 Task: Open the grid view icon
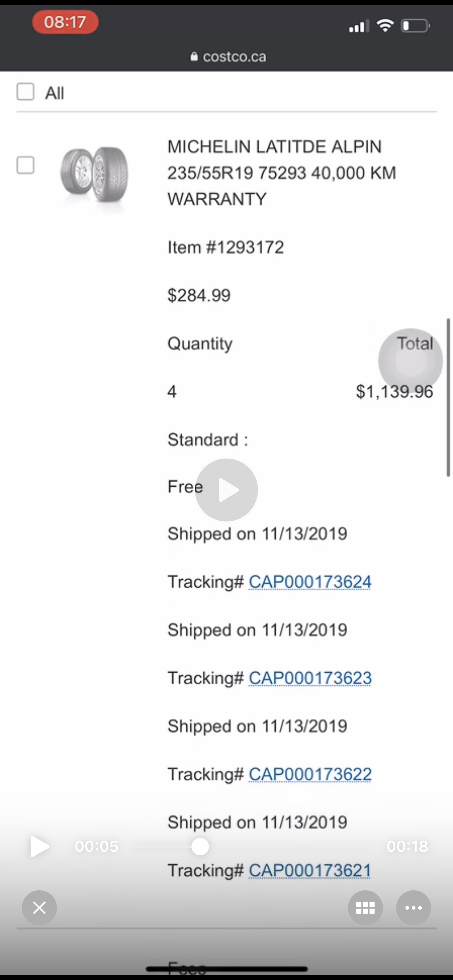pyautogui.click(x=365, y=908)
